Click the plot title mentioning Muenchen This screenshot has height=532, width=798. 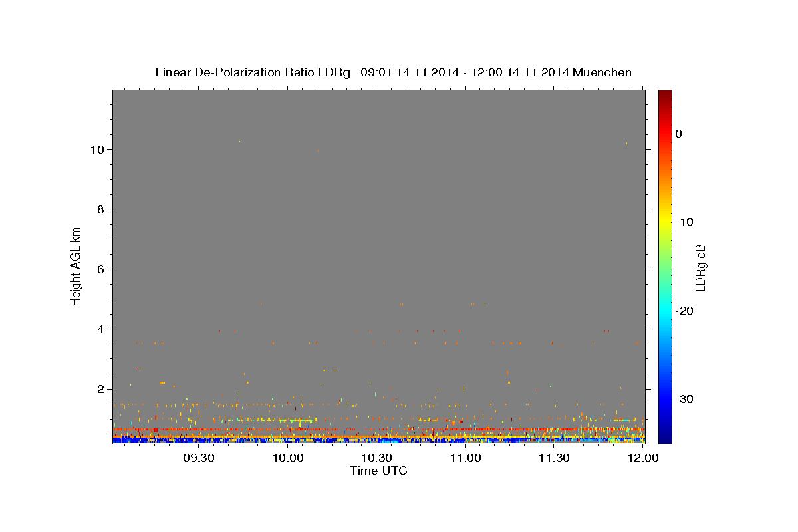point(393,72)
